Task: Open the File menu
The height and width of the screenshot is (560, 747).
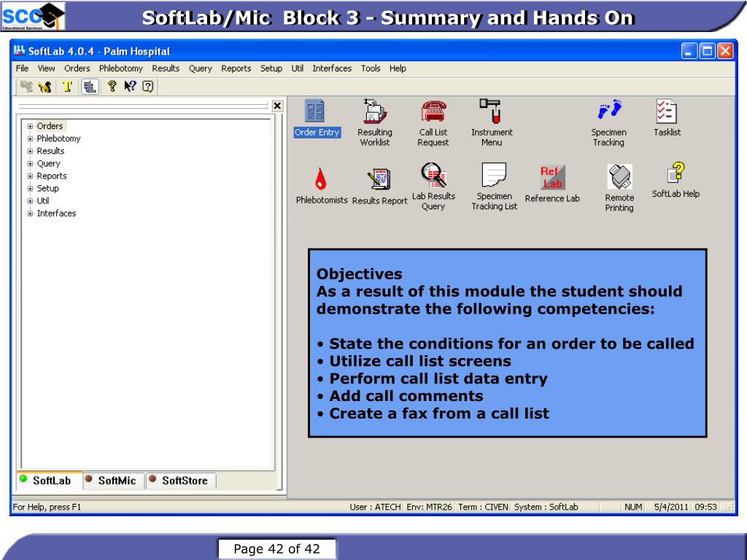Action: [x=22, y=69]
